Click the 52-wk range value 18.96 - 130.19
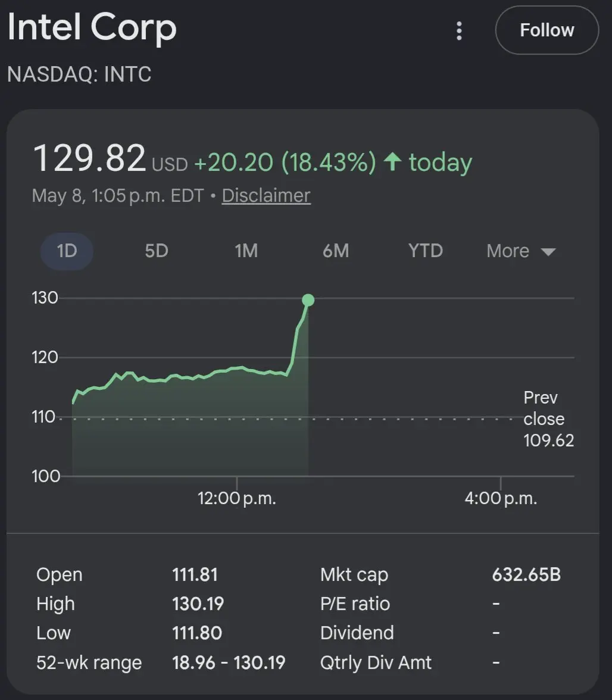 pos(229,662)
